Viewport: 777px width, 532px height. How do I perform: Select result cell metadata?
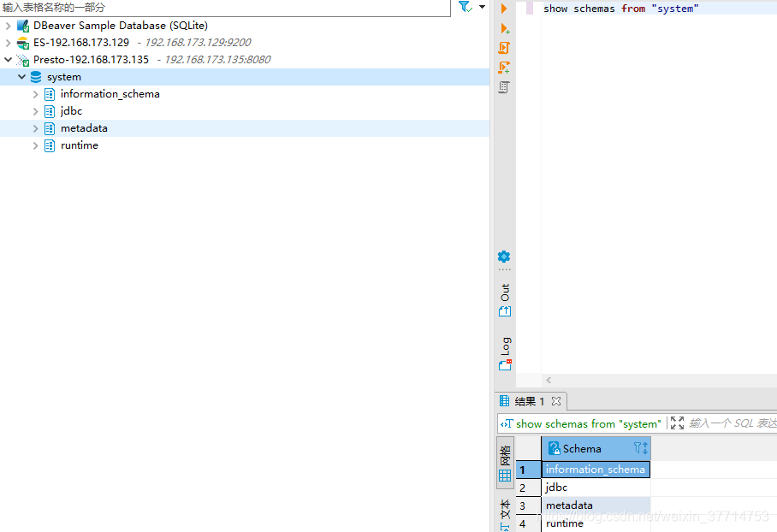point(596,505)
